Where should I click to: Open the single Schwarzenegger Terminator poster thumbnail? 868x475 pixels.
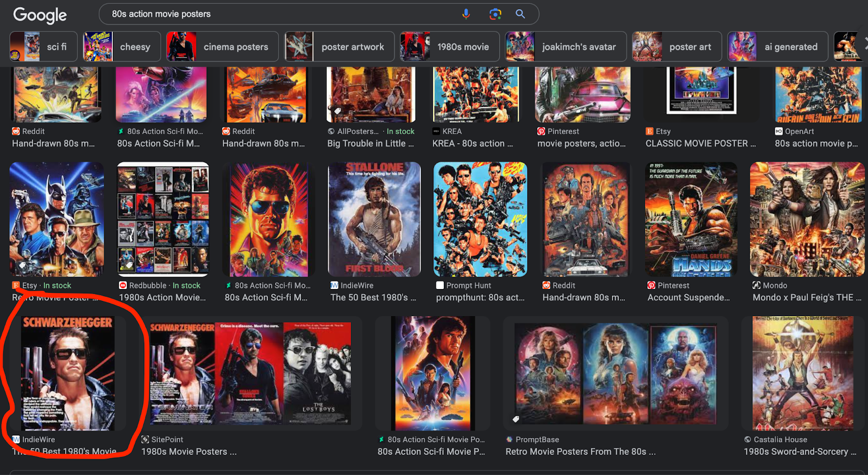68,374
